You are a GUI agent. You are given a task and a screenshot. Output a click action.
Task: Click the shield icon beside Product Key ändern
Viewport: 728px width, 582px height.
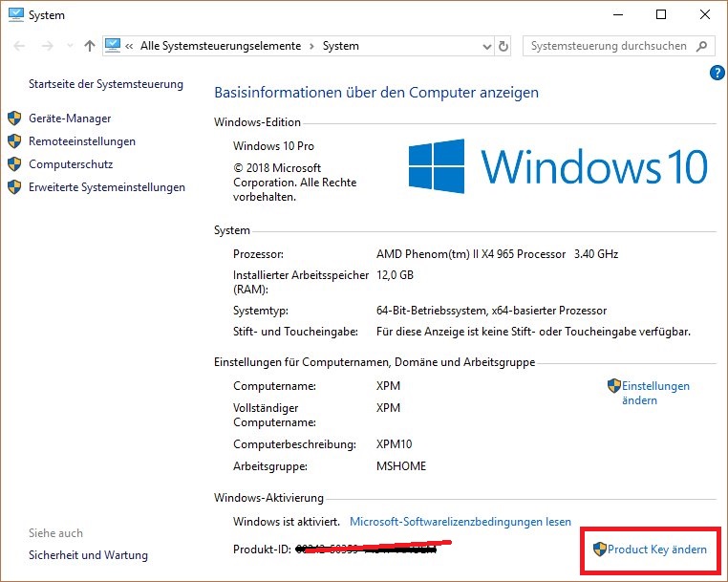600,549
